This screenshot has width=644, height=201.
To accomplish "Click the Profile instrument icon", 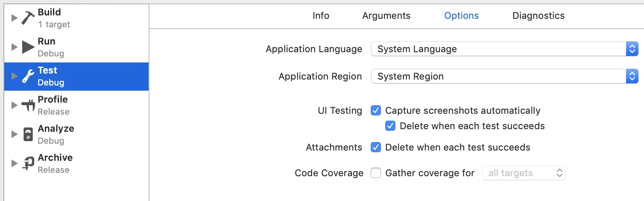I will pos(28,105).
